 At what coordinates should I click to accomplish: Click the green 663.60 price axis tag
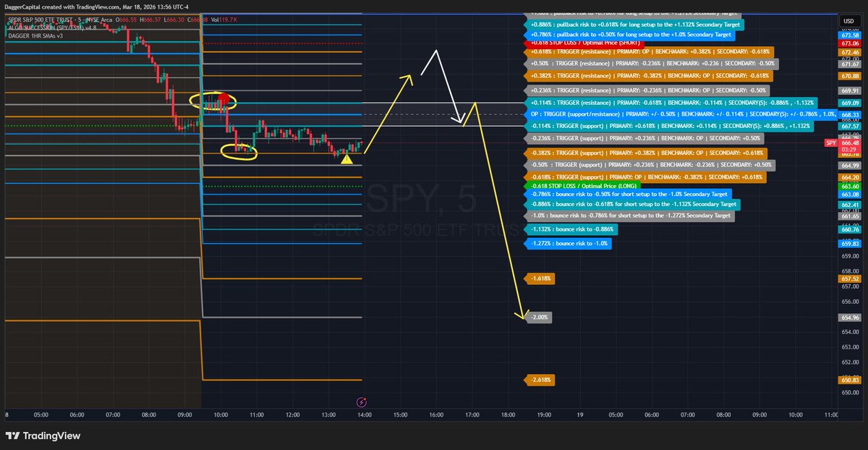(x=850, y=186)
